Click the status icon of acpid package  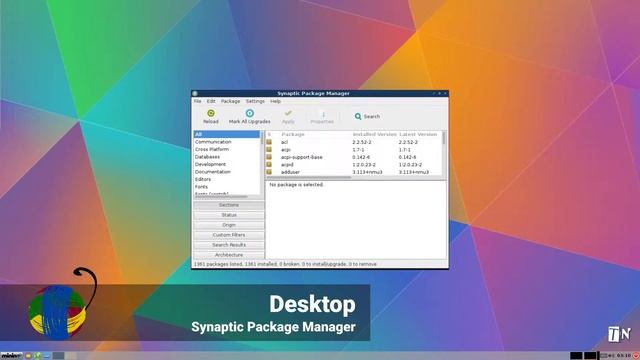pos(269,164)
